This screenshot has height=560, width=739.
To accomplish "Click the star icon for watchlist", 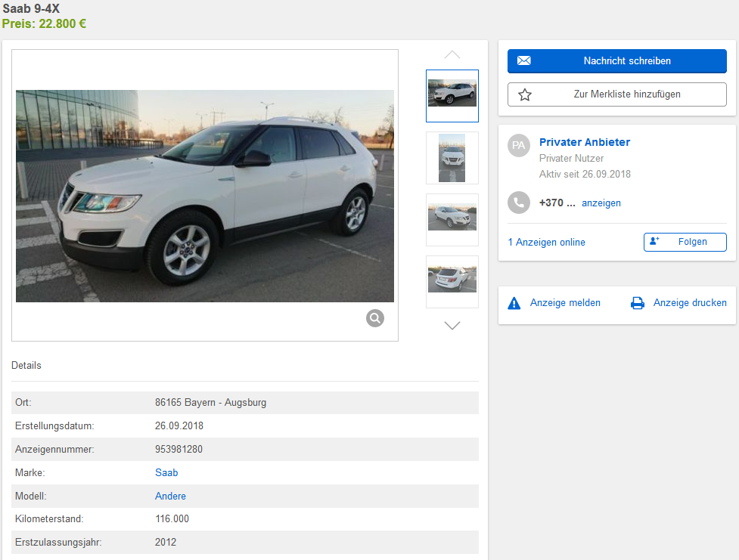I will pyautogui.click(x=524, y=94).
